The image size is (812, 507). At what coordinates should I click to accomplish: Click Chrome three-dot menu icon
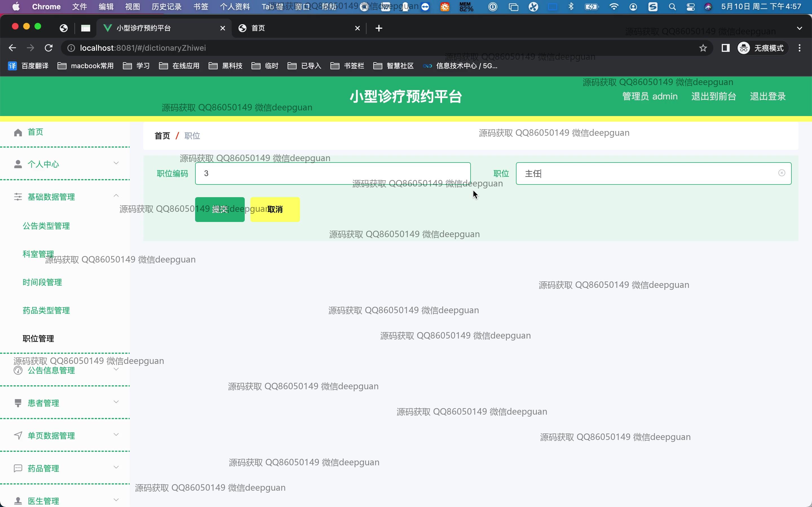(800, 48)
